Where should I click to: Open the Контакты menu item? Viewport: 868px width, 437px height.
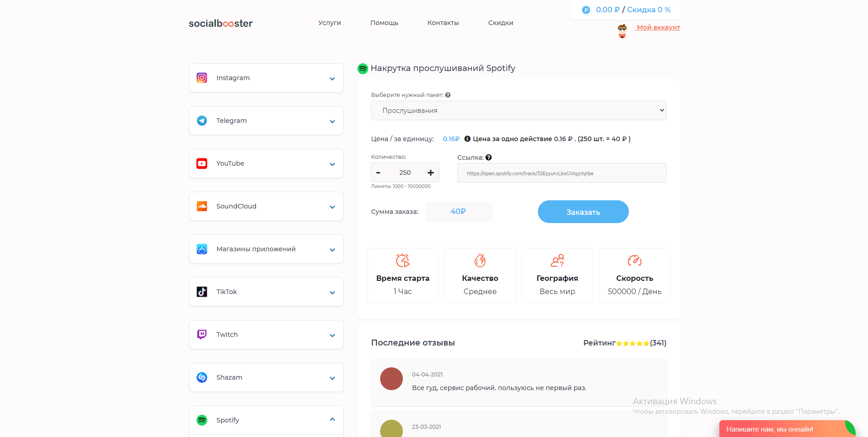click(443, 23)
